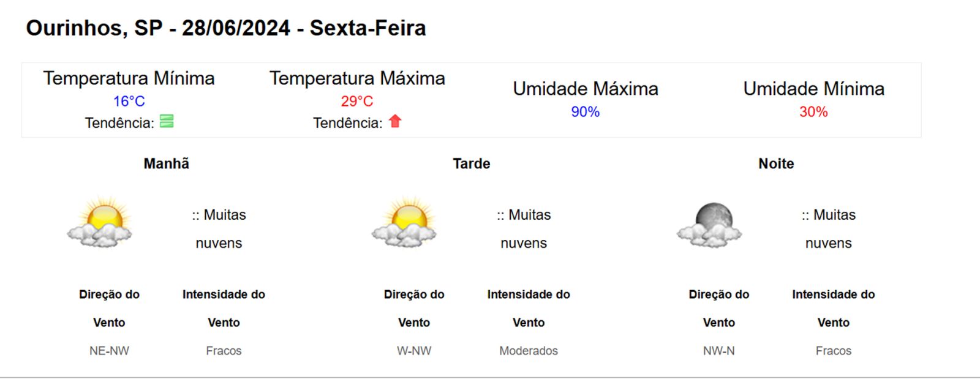Click the 29°C maximum temperature value

tap(357, 101)
